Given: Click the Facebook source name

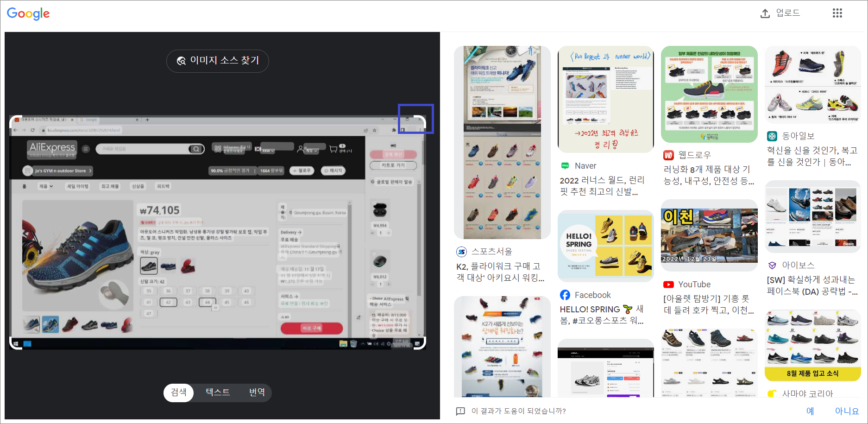Looking at the screenshot, I should pos(593,295).
